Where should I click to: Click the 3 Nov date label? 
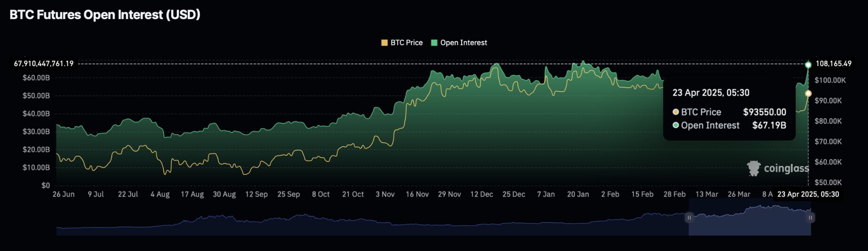pos(385,194)
